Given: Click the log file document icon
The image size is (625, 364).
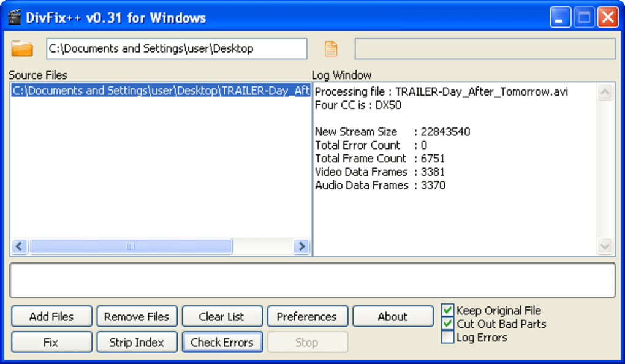Looking at the screenshot, I should click(x=331, y=48).
